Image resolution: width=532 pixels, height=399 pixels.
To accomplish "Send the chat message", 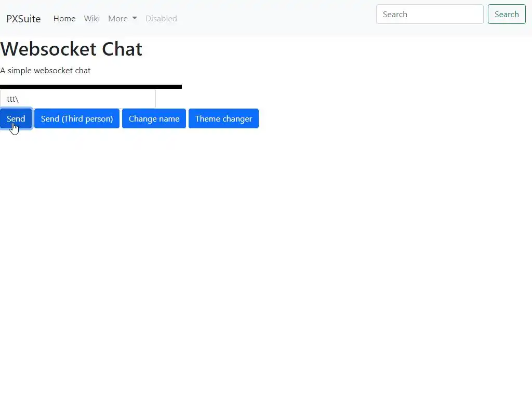I will point(16,118).
